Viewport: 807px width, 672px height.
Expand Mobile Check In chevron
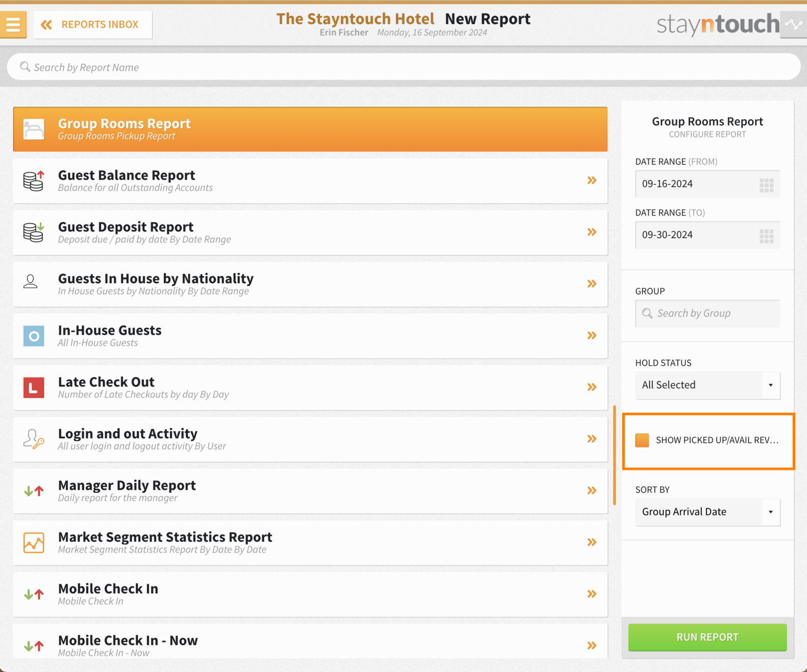point(592,594)
